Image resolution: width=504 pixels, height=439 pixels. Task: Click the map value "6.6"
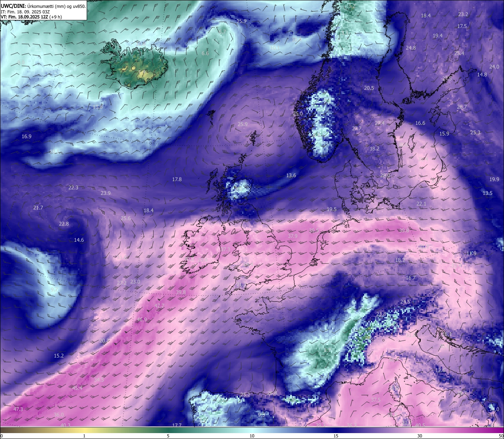(205, 54)
